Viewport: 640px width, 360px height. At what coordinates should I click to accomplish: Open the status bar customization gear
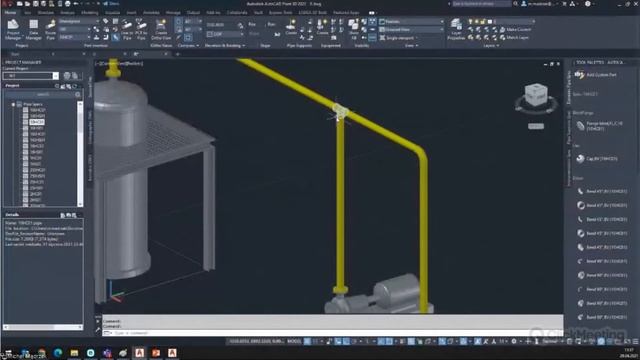click(x=514, y=341)
